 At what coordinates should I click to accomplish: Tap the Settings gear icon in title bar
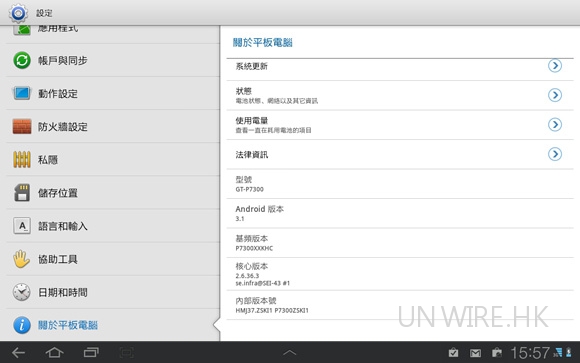[18, 13]
